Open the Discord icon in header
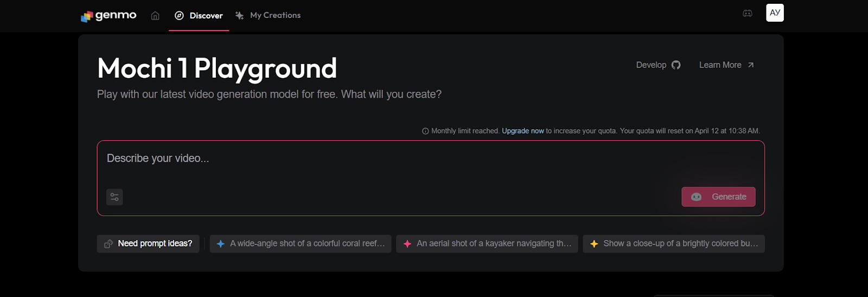The image size is (868, 297). [x=748, y=14]
